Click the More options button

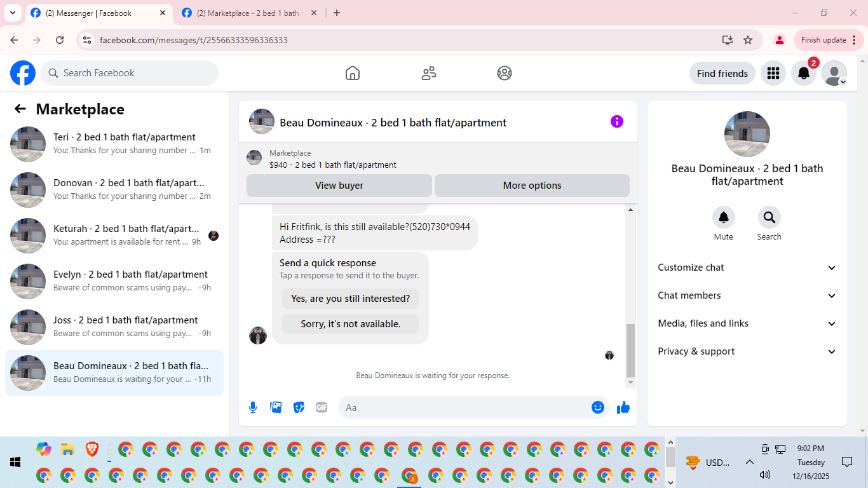532,186
